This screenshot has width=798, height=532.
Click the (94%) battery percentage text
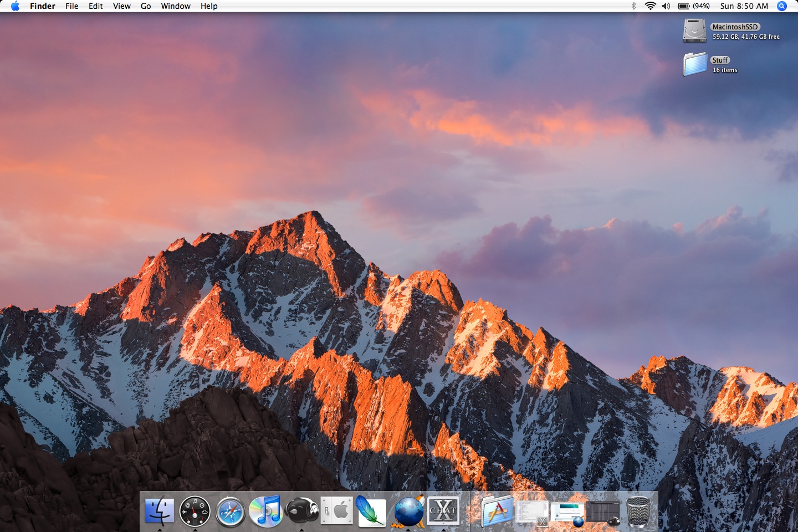click(x=701, y=6)
